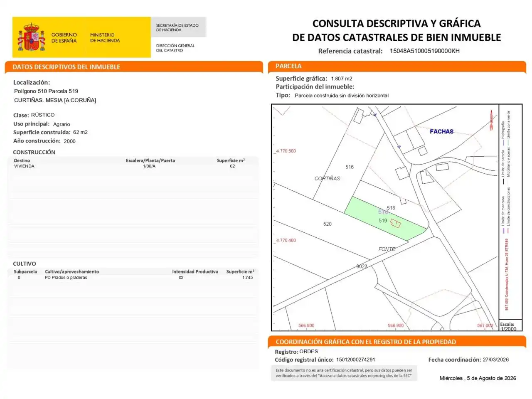The width and height of the screenshot is (532, 399).
Task: Click the date "Miércoles, 5 de Agosto de 2026"
Action: tap(478, 378)
